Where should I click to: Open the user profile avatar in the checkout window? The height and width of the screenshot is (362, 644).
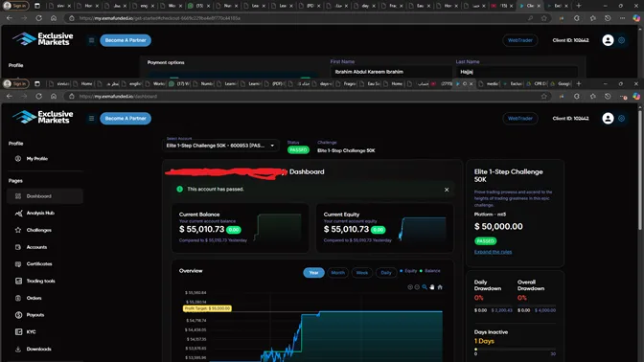608,40
